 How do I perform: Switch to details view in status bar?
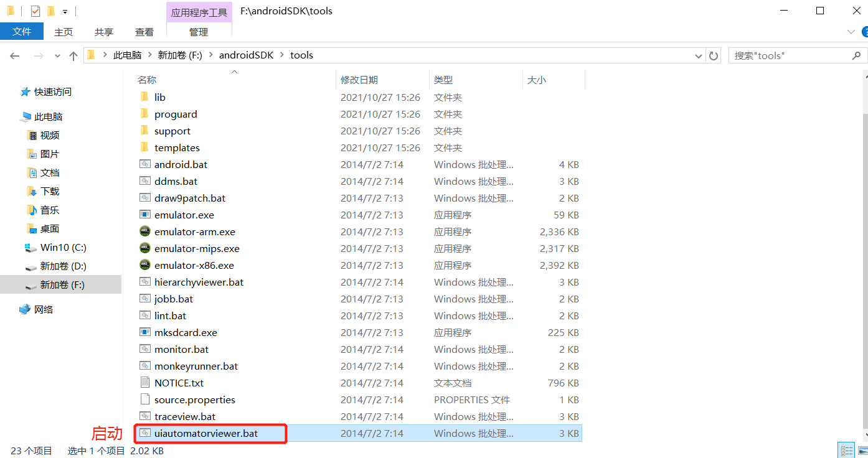coord(846,449)
